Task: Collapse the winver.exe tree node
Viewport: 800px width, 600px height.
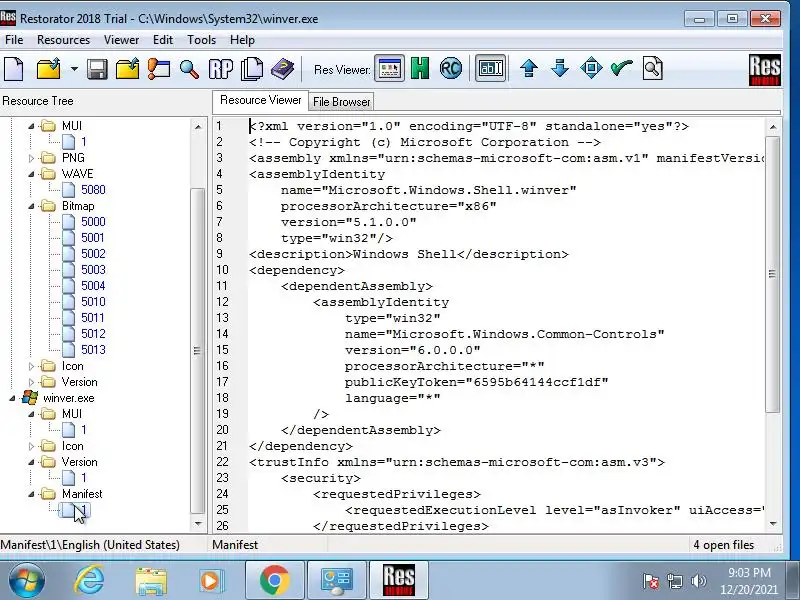Action: [12, 398]
